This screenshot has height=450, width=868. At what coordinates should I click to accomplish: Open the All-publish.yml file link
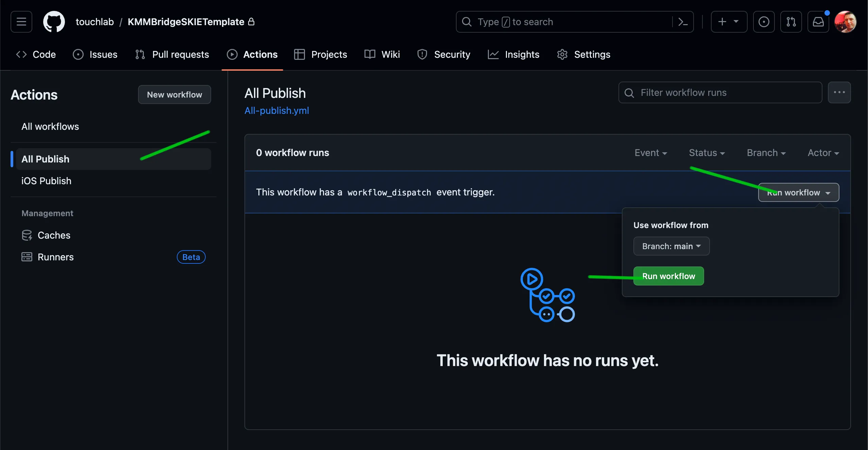[x=277, y=110]
